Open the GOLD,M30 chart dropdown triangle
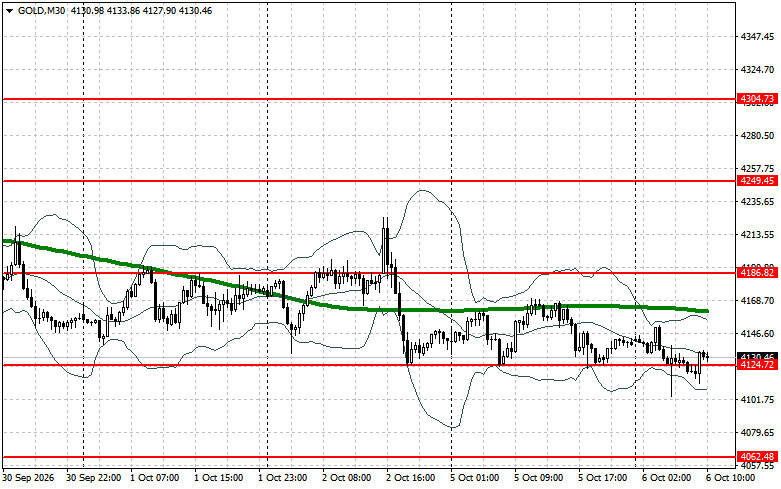 tap(9, 11)
